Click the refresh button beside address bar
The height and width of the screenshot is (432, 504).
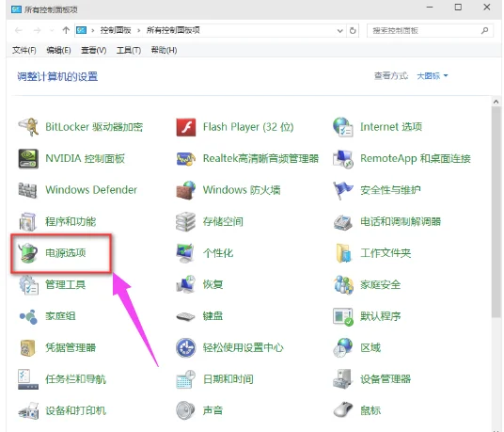[353, 31]
